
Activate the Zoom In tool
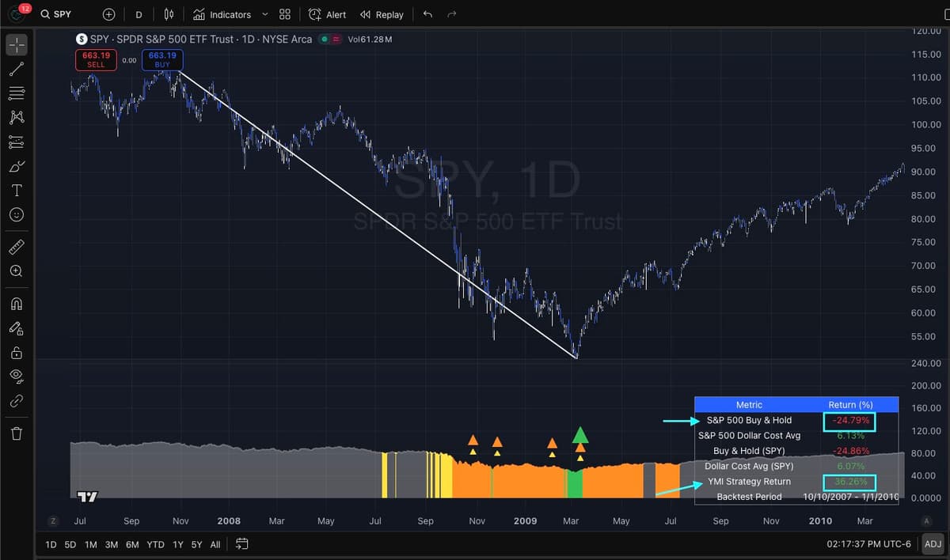click(17, 271)
